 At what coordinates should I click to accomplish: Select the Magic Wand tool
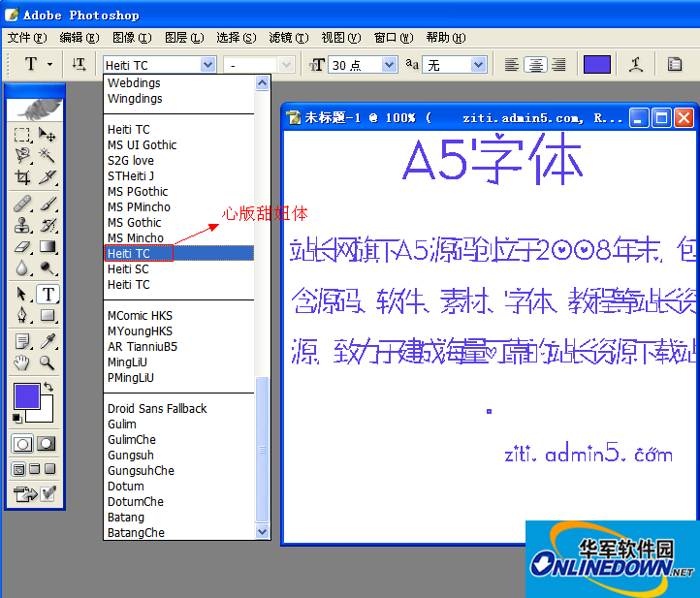click(x=47, y=155)
